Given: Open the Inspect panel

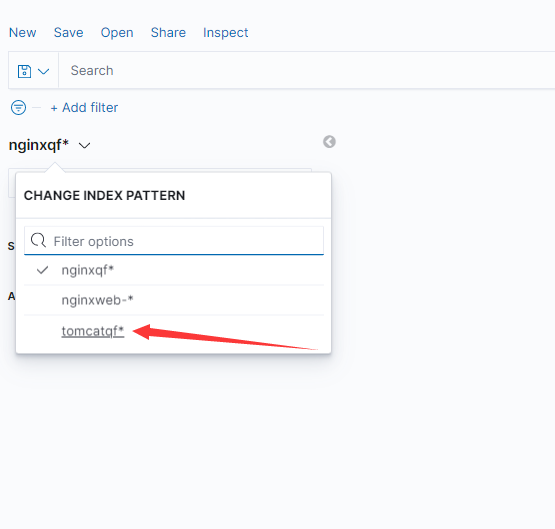Looking at the screenshot, I should [225, 33].
